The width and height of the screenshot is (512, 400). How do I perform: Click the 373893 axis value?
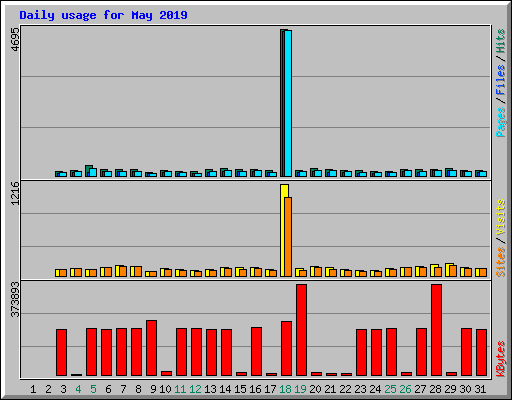tap(15, 299)
